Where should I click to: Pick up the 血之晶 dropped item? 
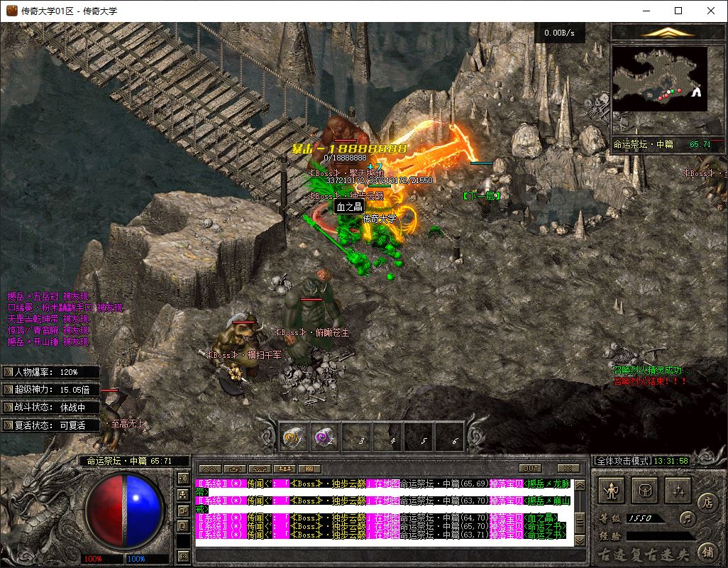tap(349, 207)
